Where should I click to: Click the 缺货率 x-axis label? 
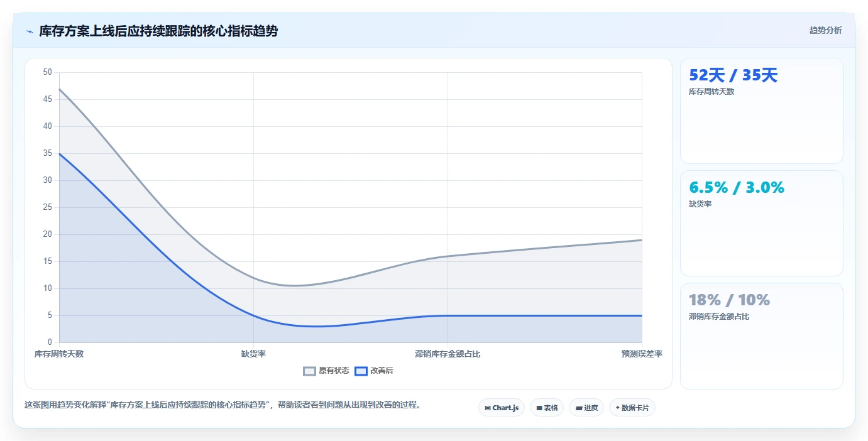coord(253,354)
